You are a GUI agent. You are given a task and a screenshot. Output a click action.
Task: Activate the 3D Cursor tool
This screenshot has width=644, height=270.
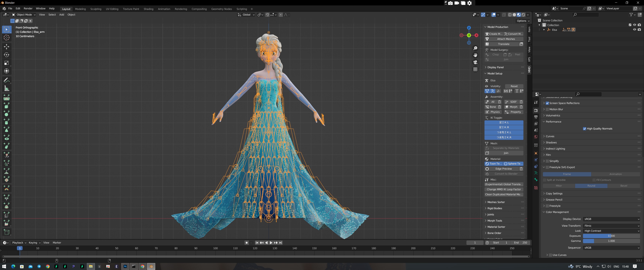click(x=7, y=37)
